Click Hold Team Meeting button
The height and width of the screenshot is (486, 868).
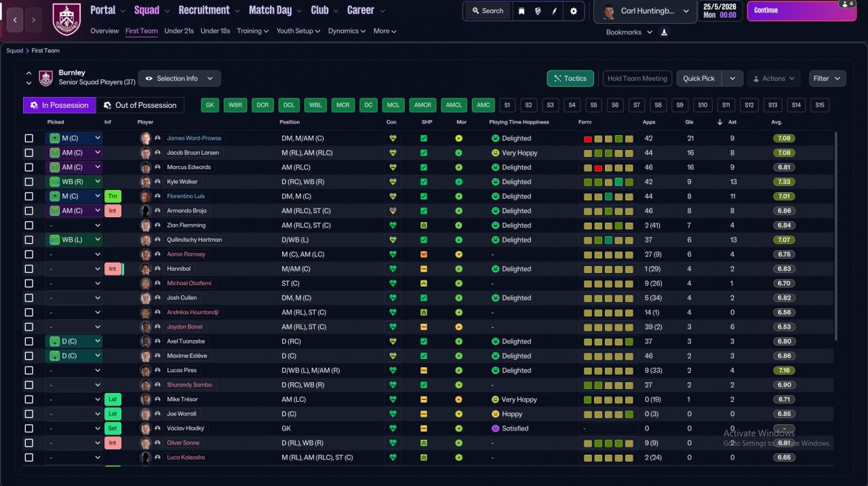[x=637, y=79]
